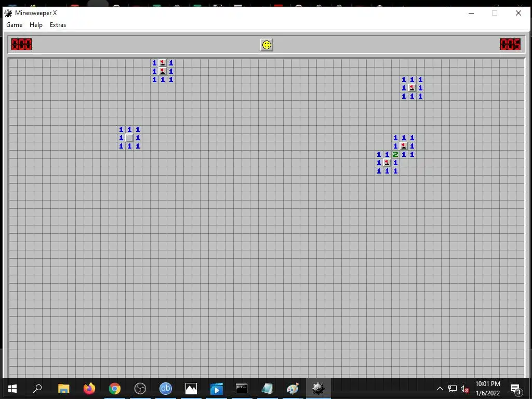
Task: Open network status tray icon
Action: tap(453, 389)
